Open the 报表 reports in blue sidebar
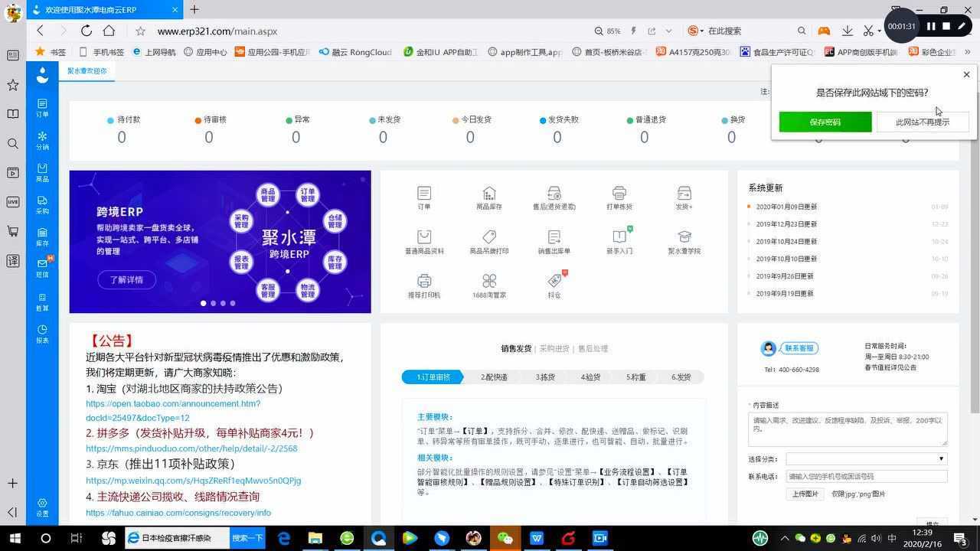980x551 pixels. [x=42, y=334]
